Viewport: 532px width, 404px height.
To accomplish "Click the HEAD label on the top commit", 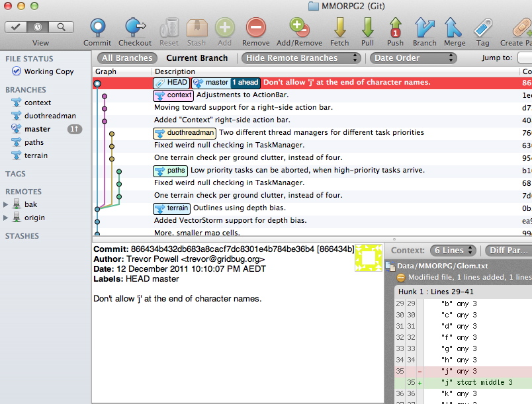I will [171, 83].
